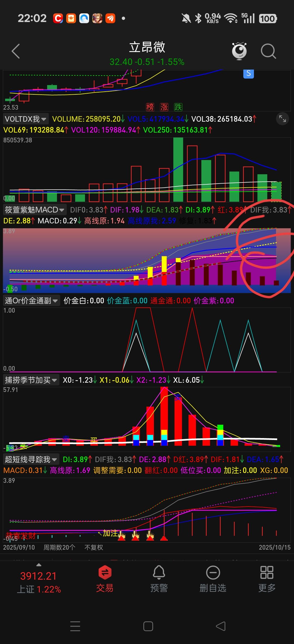Tap the VOLUME:258095.20 value

pyautogui.click(x=88, y=119)
